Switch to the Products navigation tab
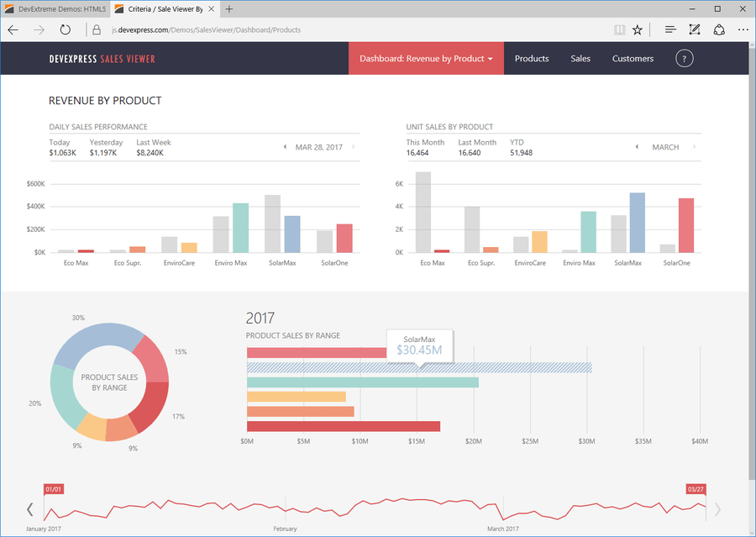The image size is (756, 537). point(531,58)
